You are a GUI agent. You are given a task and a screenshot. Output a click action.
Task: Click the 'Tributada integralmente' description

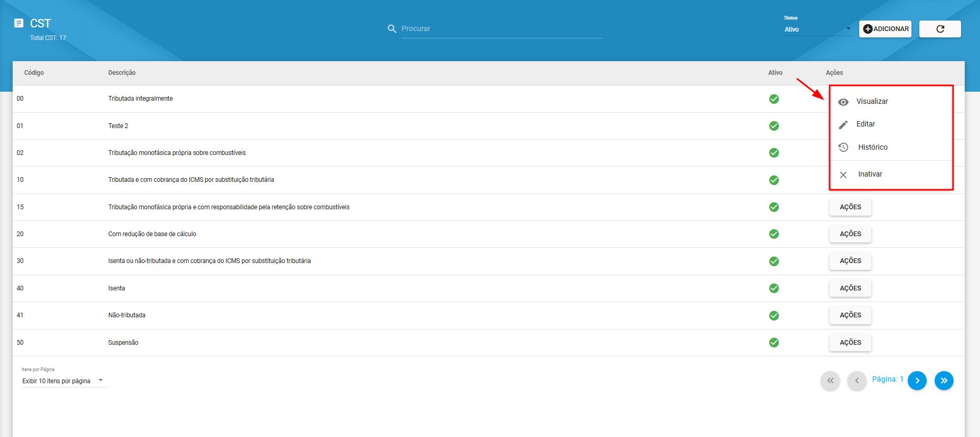click(140, 99)
